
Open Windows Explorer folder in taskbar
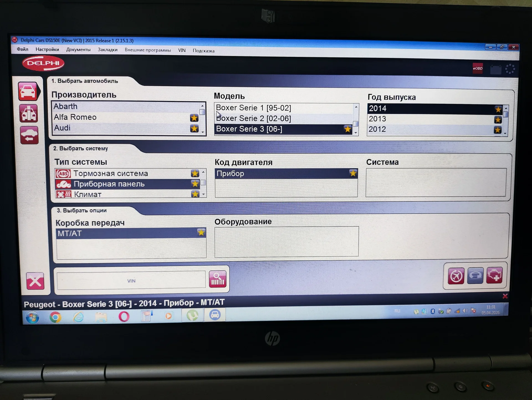101,317
